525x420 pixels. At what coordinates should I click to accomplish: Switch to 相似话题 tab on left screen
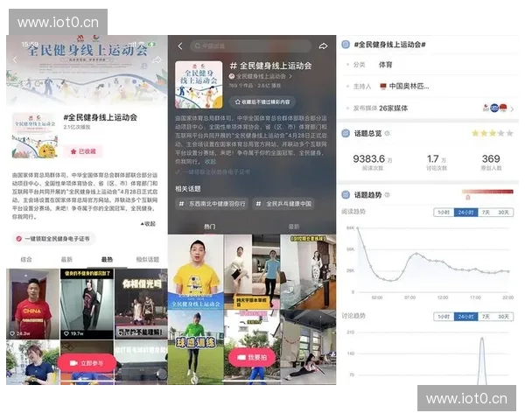click(147, 259)
